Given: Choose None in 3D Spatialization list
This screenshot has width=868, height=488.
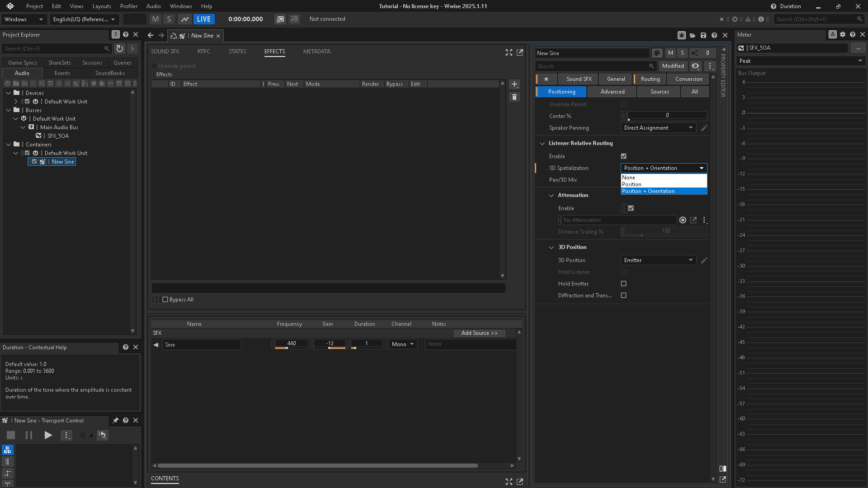Looking at the screenshot, I should tap(664, 178).
